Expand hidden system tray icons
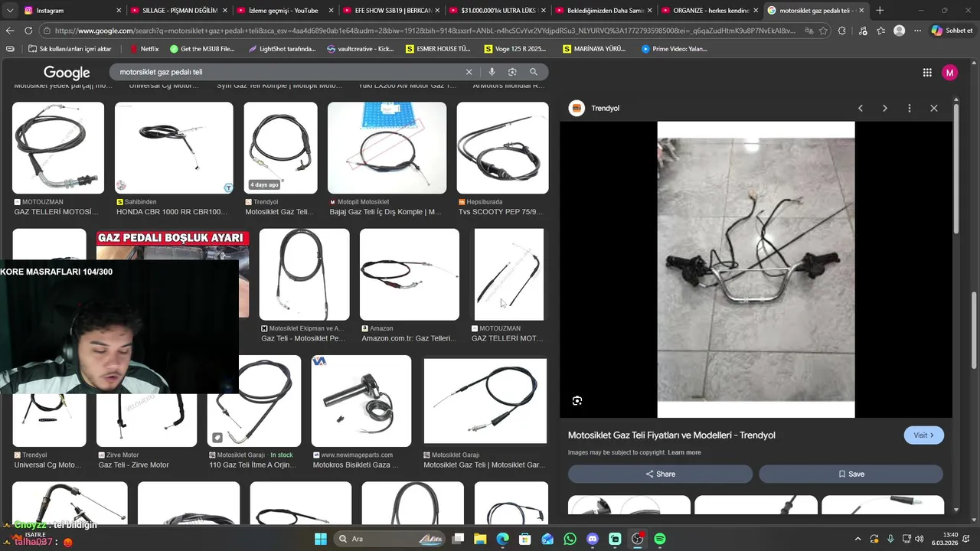 click(857, 540)
